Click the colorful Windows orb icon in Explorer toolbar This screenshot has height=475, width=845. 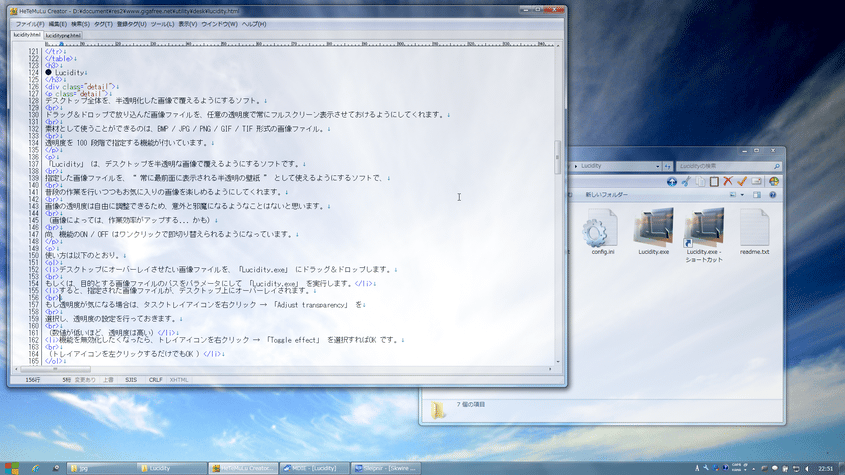(x=774, y=182)
